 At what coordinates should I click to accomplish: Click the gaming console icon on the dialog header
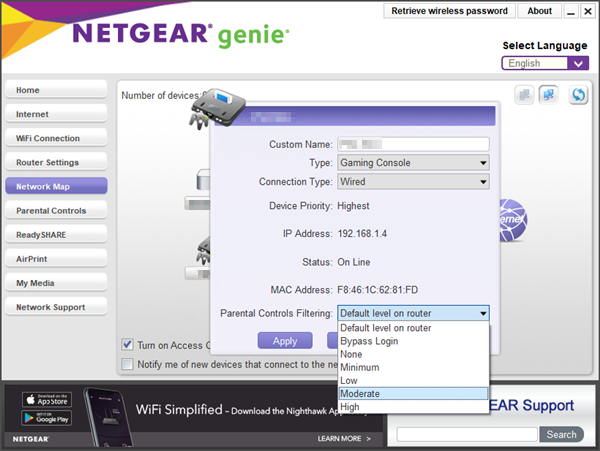[x=217, y=108]
